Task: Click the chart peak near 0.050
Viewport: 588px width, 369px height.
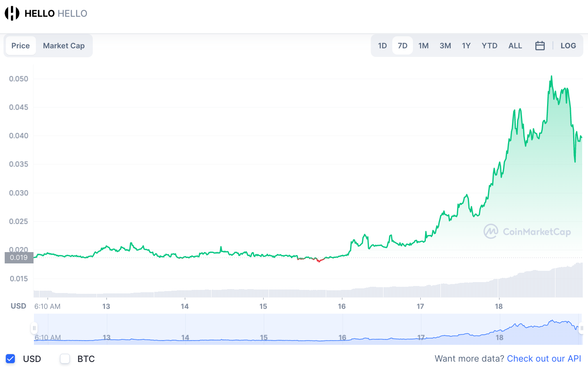Action: coord(551,76)
